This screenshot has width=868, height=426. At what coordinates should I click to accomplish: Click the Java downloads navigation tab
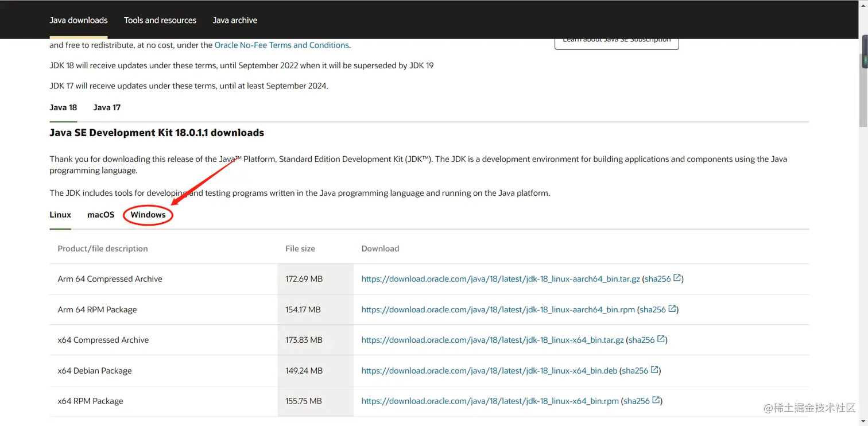pos(79,20)
